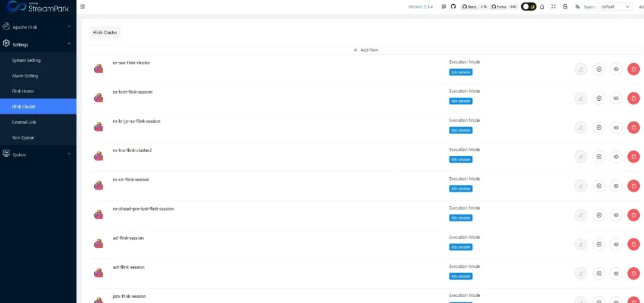
Task: Collapse sidebar using hamburger menu icon
Action: [82, 7]
